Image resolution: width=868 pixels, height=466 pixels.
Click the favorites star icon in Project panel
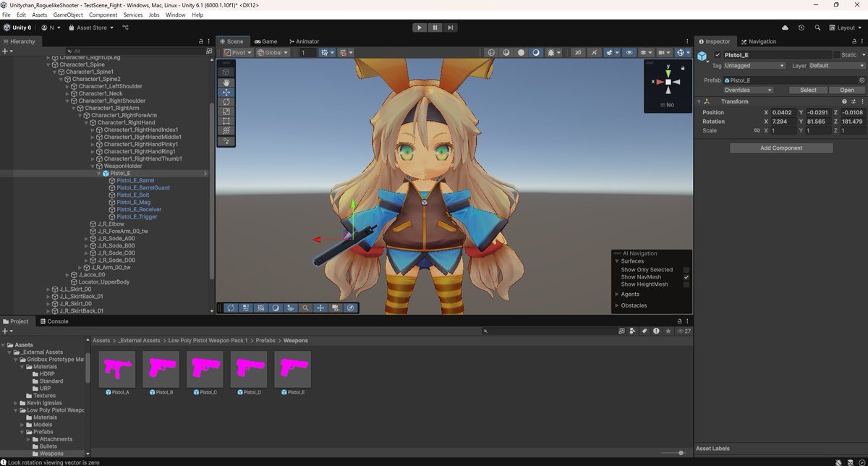click(668, 331)
